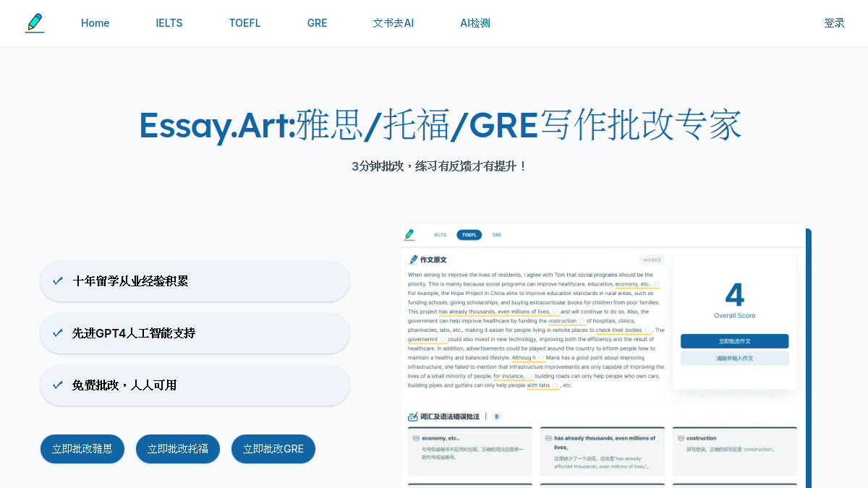Click the 立即批改托福 button

pos(178,449)
